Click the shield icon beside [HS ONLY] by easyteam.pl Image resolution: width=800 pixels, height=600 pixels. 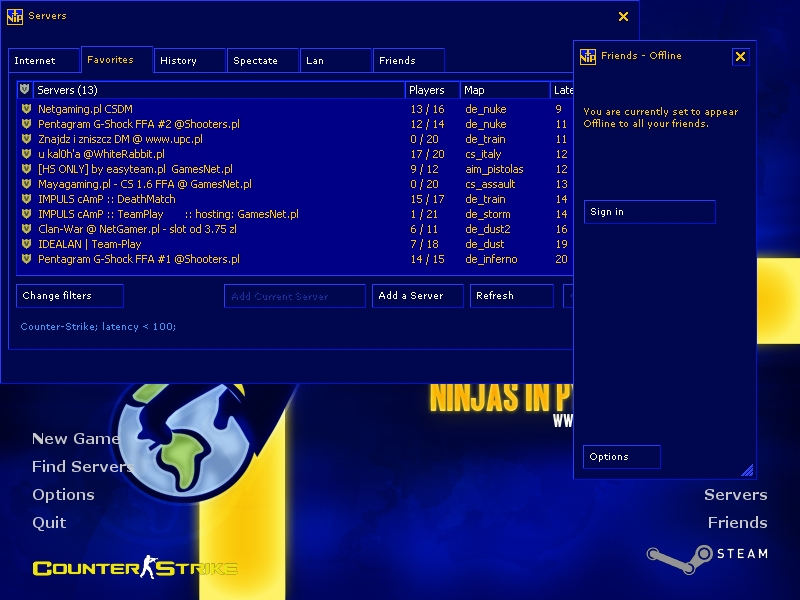[x=27, y=169]
